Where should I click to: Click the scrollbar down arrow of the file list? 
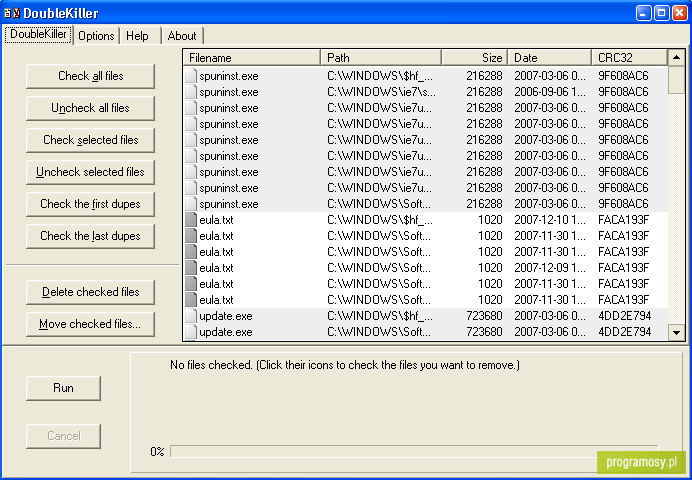click(677, 332)
